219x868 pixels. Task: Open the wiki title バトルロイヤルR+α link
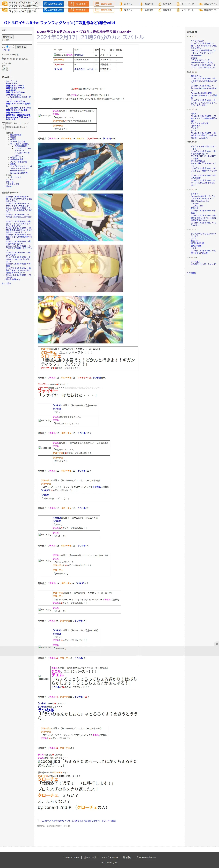(59, 23)
